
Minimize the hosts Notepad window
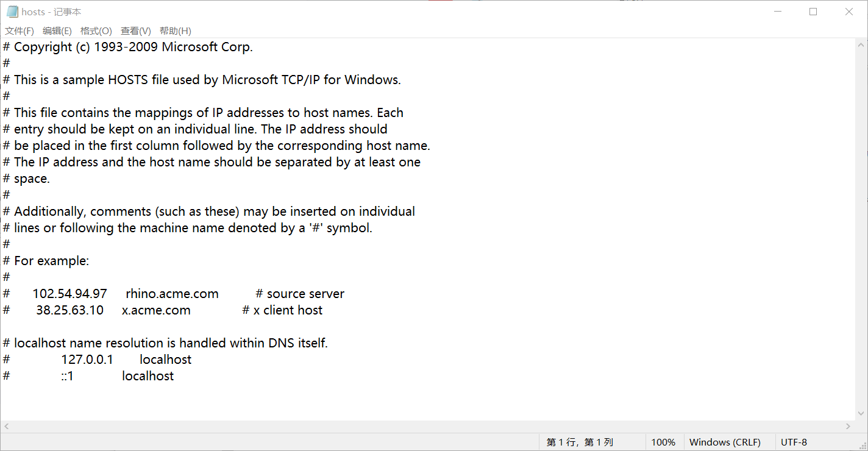(777, 12)
